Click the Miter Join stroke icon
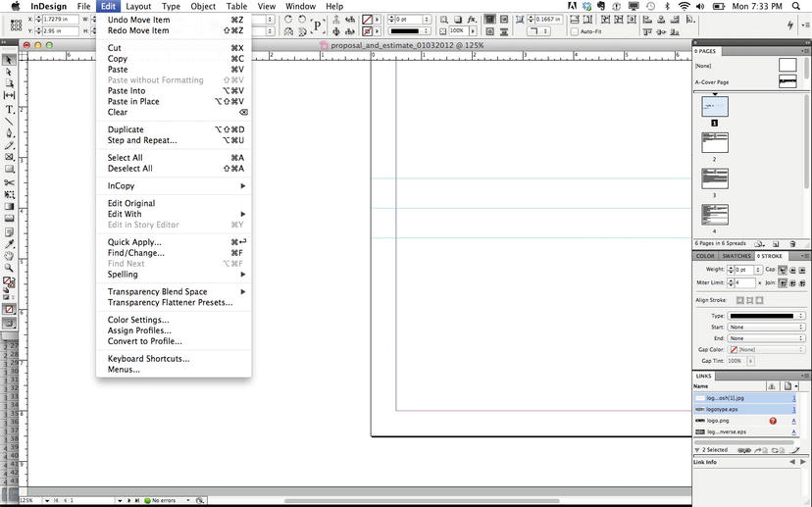Image resolution: width=812 pixels, height=507 pixels. pos(783,283)
